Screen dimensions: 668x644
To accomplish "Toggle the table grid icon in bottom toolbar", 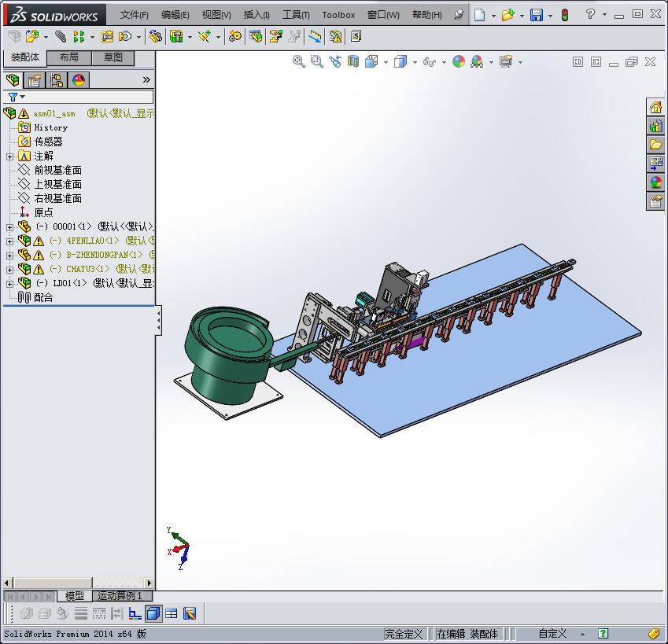I will 172,613.
